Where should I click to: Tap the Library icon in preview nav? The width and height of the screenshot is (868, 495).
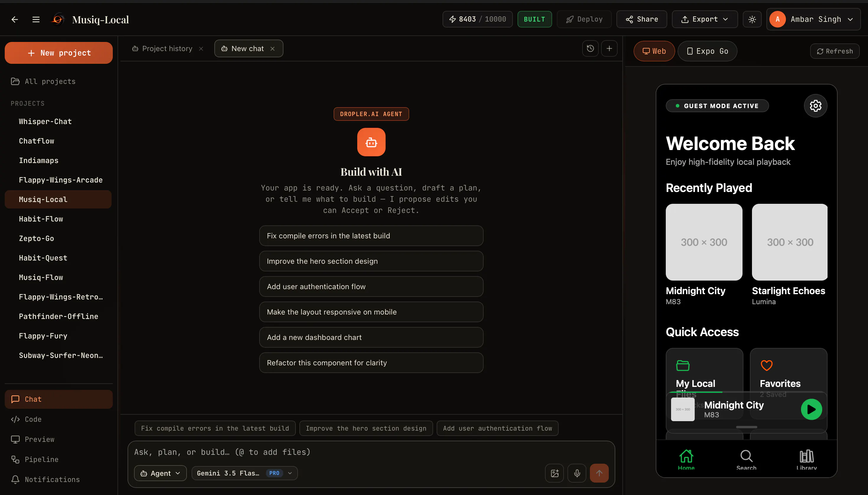[x=807, y=460]
